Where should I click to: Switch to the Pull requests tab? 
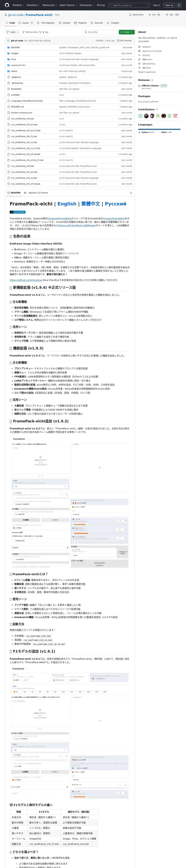click(46, 23)
